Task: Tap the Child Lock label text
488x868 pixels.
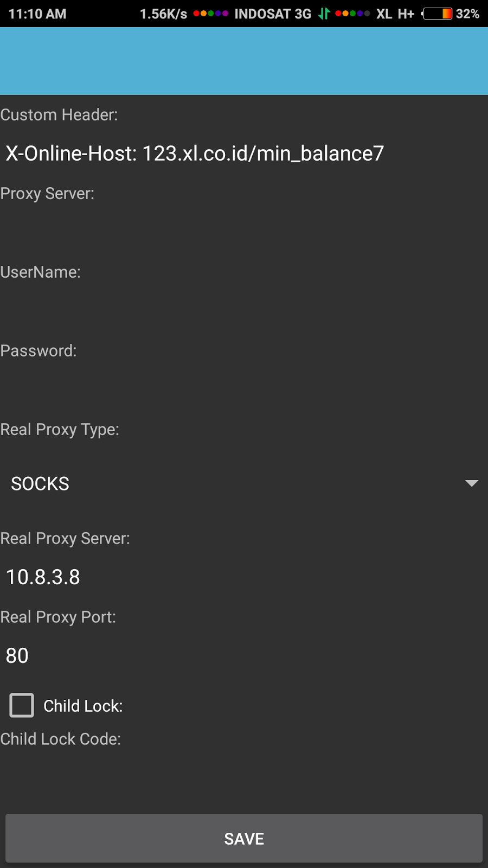Action: point(83,706)
